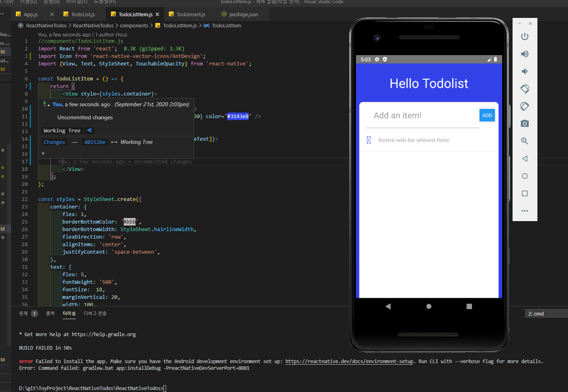Open the 문제 panel tab
568x392 pixels.
(x=23, y=314)
